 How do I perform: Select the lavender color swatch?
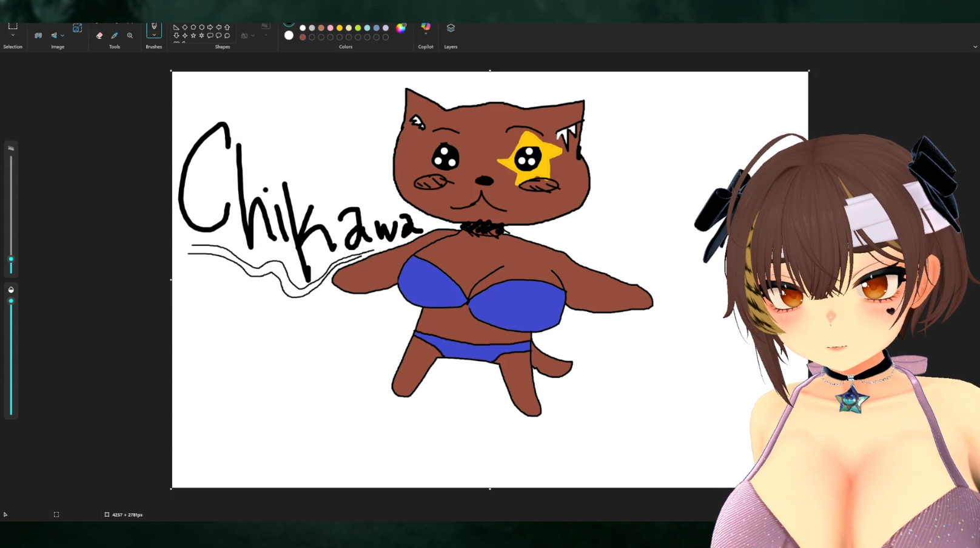[x=386, y=28]
